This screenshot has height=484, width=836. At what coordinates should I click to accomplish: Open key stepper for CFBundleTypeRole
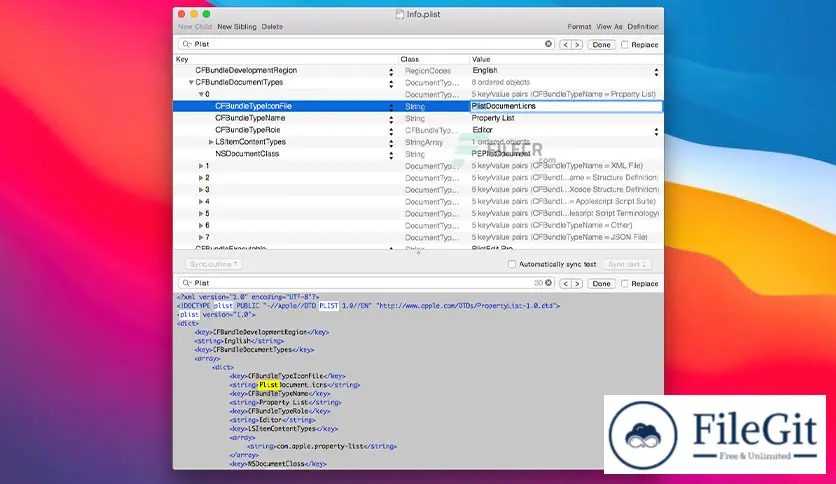coord(391,131)
